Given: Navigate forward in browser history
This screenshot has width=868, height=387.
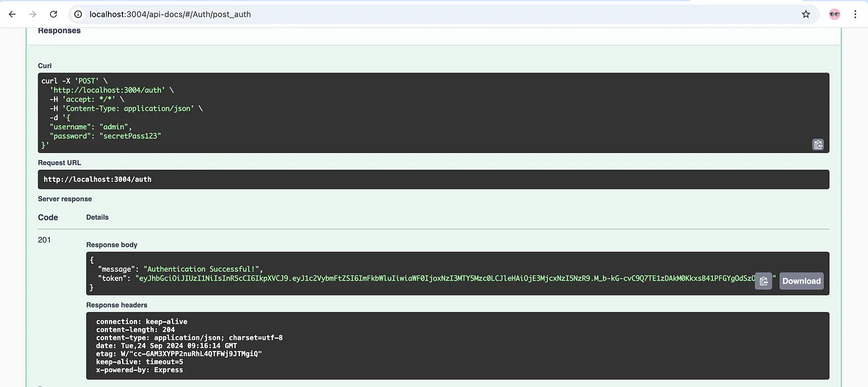Looking at the screenshot, I should [x=32, y=14].
